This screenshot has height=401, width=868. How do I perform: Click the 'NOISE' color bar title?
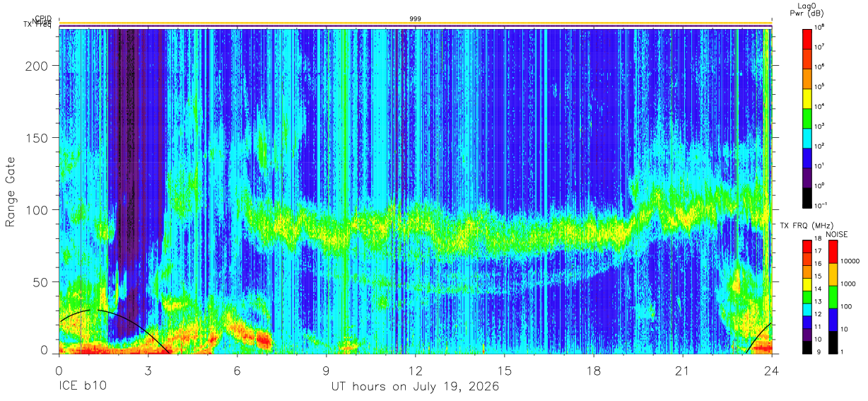(x=838, y=234)
